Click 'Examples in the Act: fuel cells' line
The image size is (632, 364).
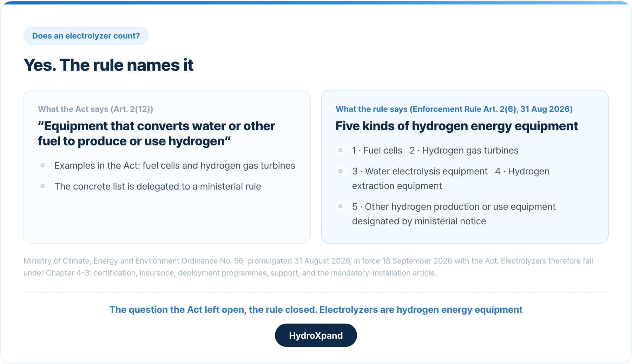[x=175, y=165]
